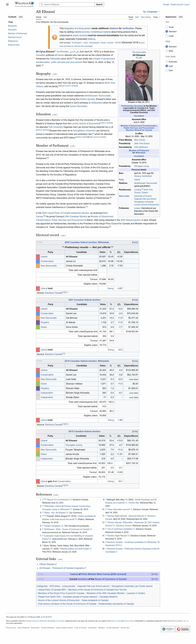Image resolution: width=196 pixels, height=644 pixels.
Task: Show the Cabinet of Prime Minister Mark Carney box
Action: pyautogui.click(x=154, y=574)
